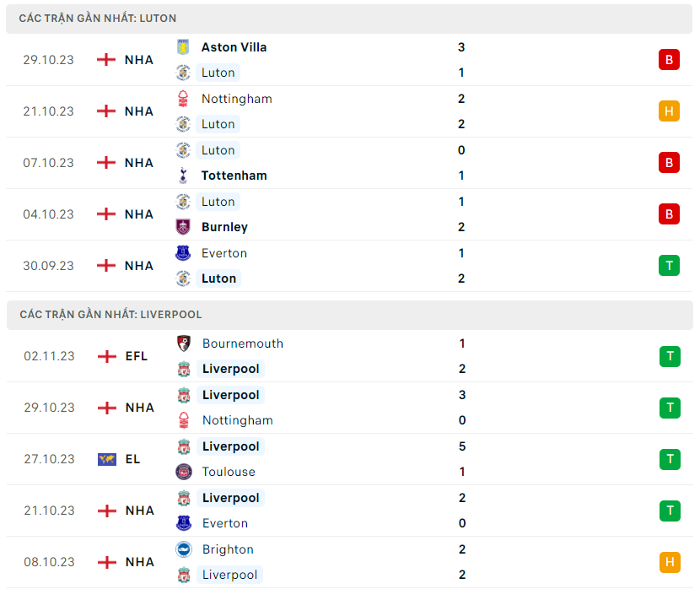Click green T badge for Everton vs Luton
700x600 pixels.
click(669, 266)
